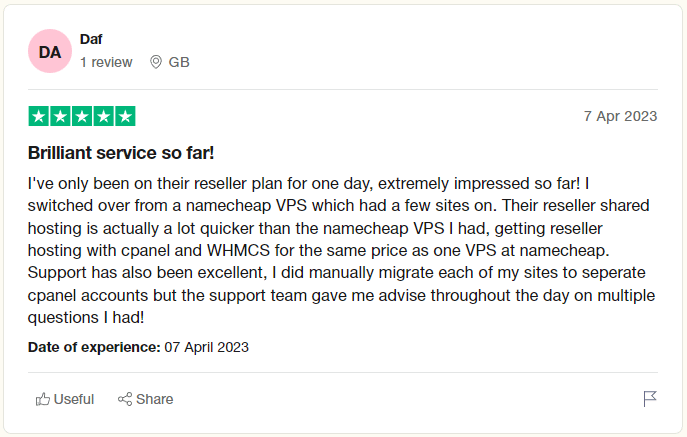The image size is (687, 437).
Task: Click the 7 Apr 2023 review date
Action: (620, 116)
